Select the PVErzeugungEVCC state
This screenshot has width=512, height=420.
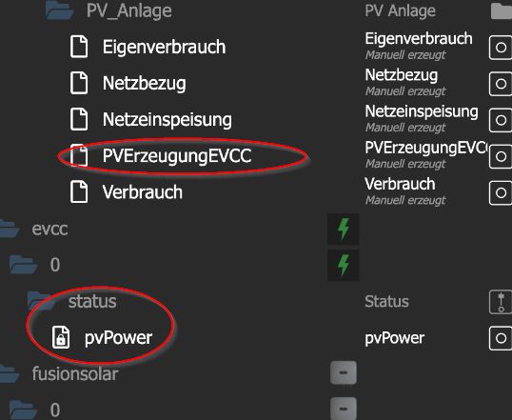[177, 156]
